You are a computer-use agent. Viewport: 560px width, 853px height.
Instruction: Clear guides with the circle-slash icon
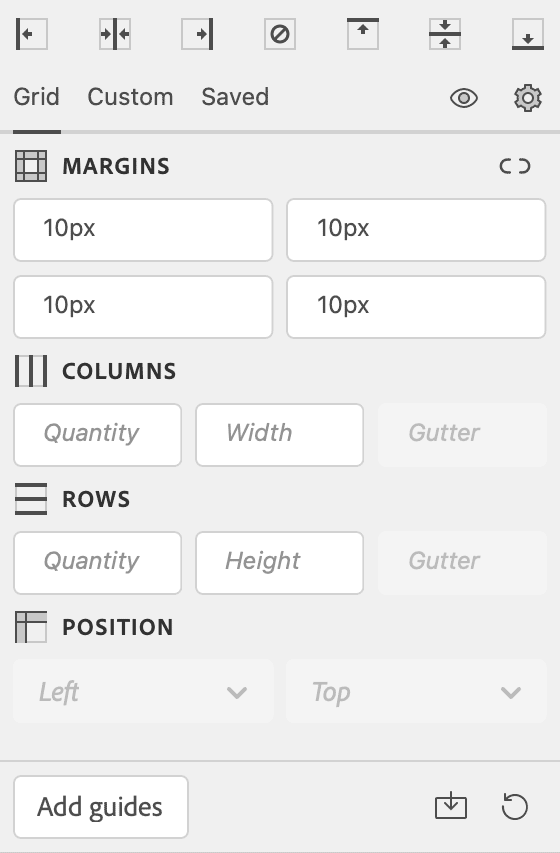(x=280, y=34)
